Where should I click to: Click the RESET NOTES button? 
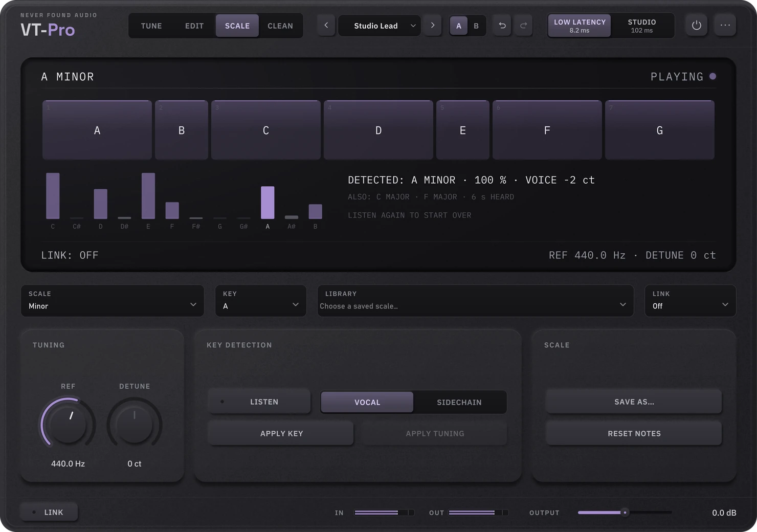point(634,433)
